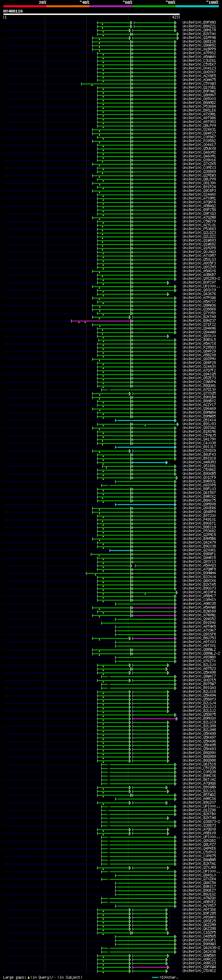Select the UniRef100_B9MXG0 entry
Screen dimensions: 222x980
[x=199, y=718]
